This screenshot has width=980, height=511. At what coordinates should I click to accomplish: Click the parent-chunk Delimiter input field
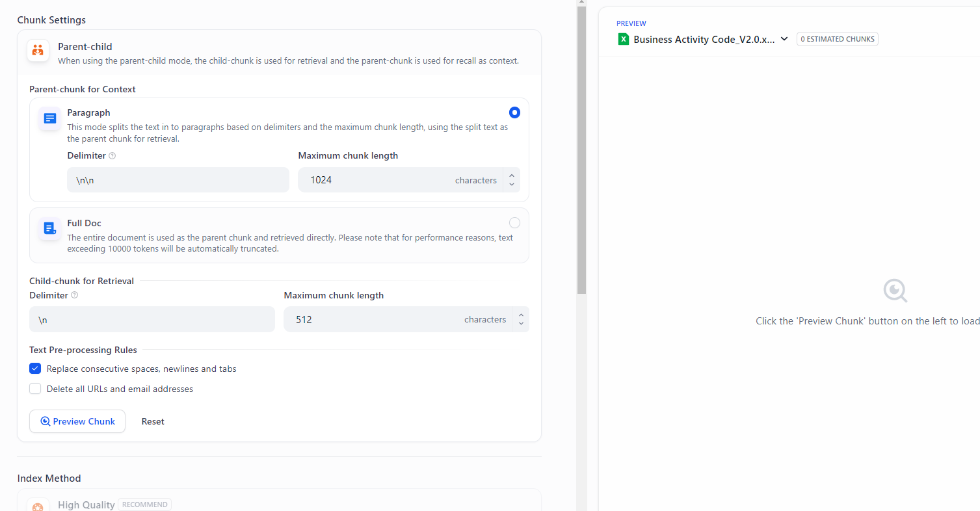pyautogui.click(x=178, y=180)
